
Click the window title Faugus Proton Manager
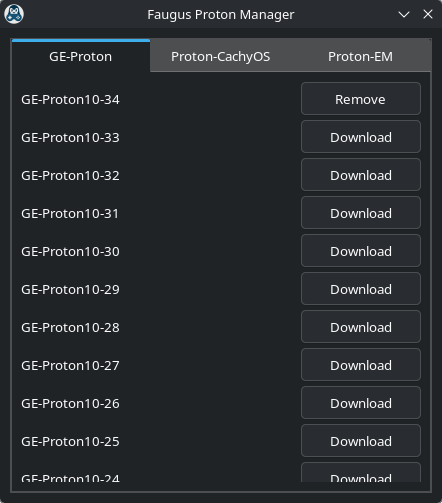click(221, 15)
